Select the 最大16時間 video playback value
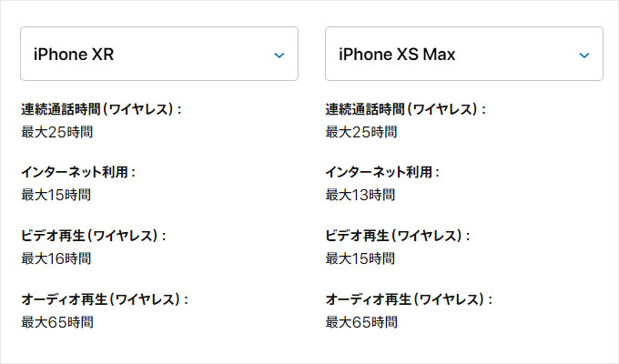 point(56,258)
